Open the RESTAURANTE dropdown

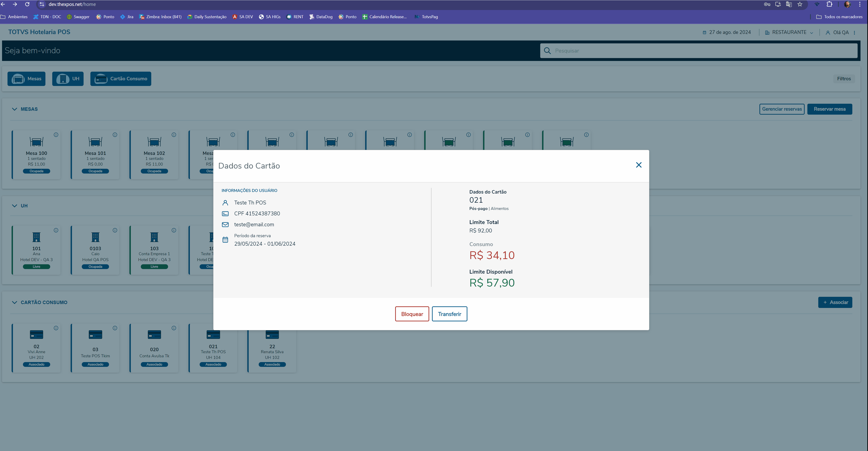click(789, 32)
